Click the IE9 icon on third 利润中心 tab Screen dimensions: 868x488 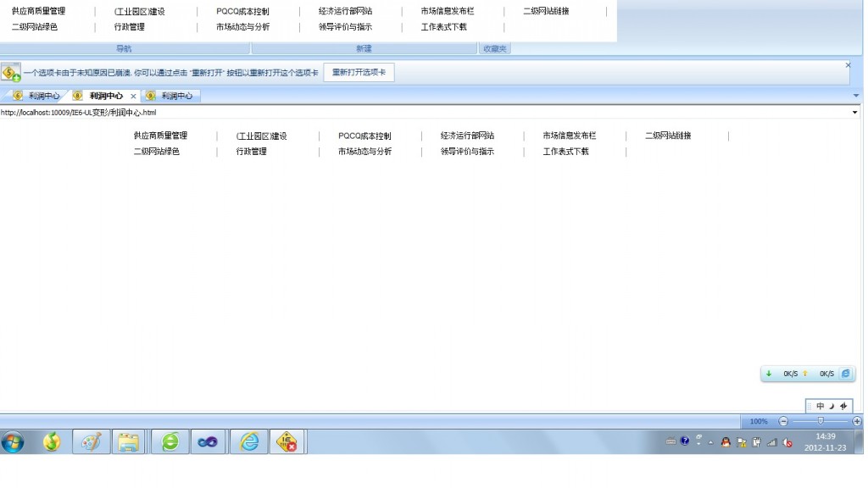click(x=150, y=96)
